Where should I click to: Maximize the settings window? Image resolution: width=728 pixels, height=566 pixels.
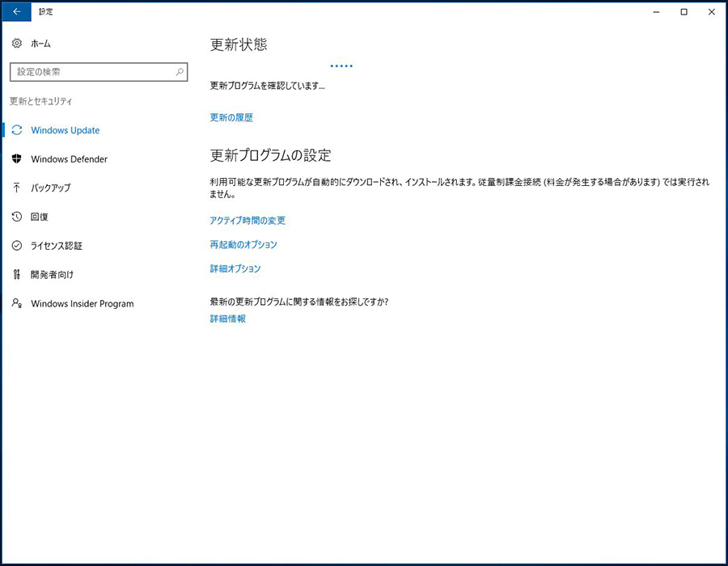point(684,11)
